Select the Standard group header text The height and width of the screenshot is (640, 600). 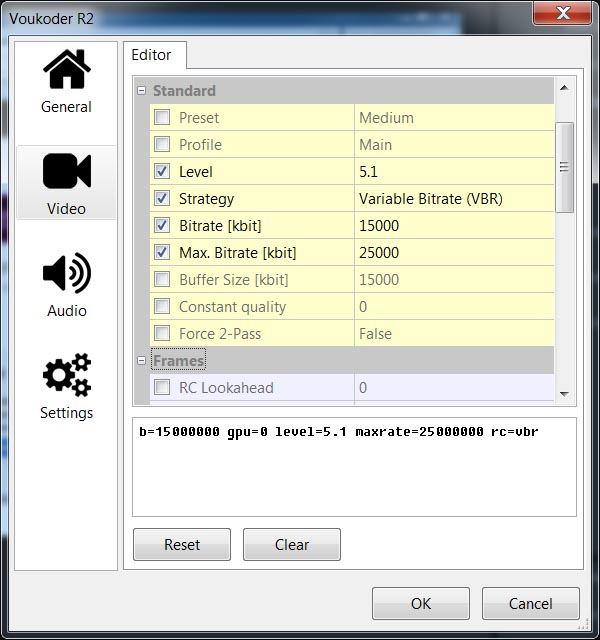point(184,91)
